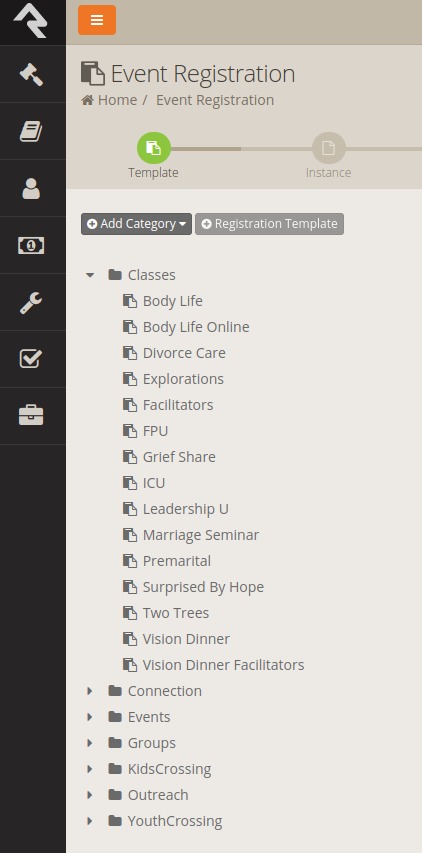Collapse the Classes category tree
Image resolution: width=422 pixels, height=853 pixels.
(x=90, y=275)
